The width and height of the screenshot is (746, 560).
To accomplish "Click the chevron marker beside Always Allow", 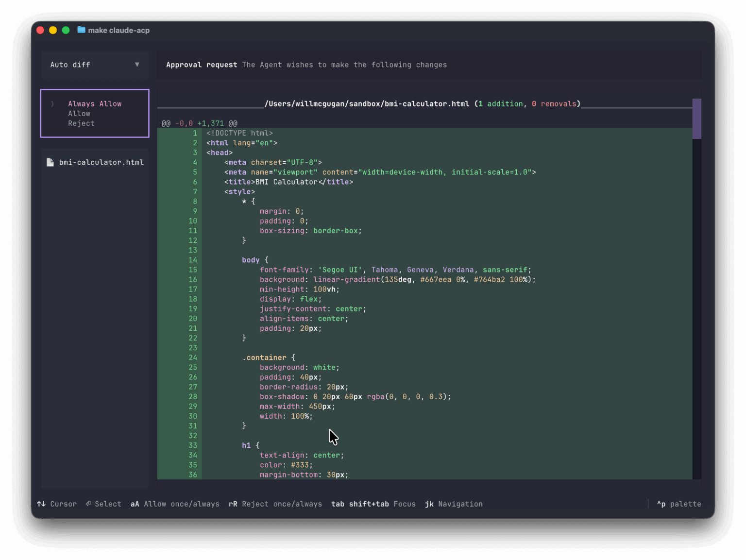I will (52, 103).
